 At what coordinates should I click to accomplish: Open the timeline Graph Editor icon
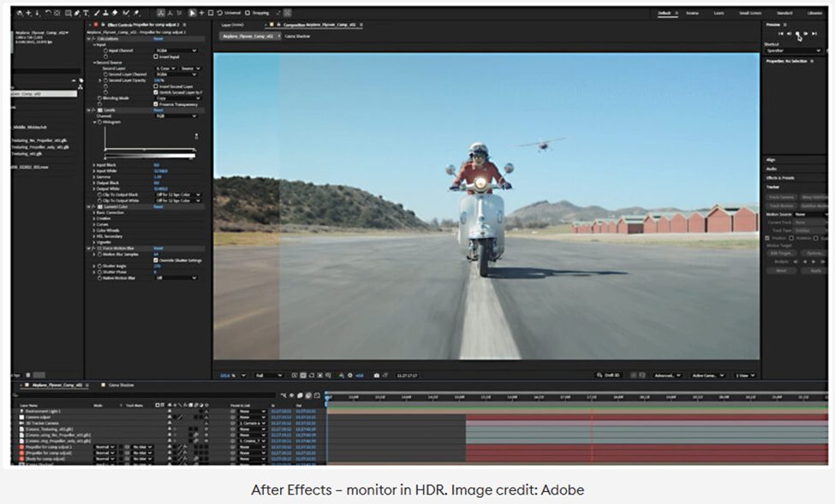click(x=317, y=395)
